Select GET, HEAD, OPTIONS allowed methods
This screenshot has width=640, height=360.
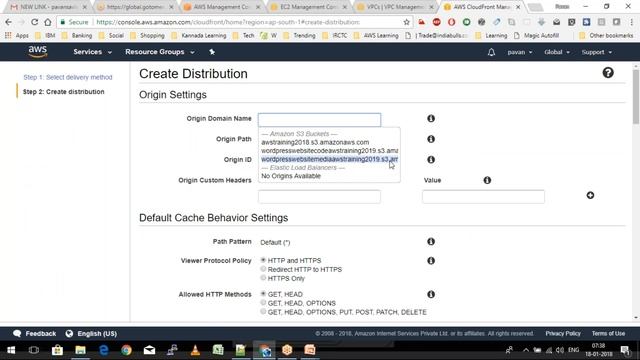pos(263,303)
